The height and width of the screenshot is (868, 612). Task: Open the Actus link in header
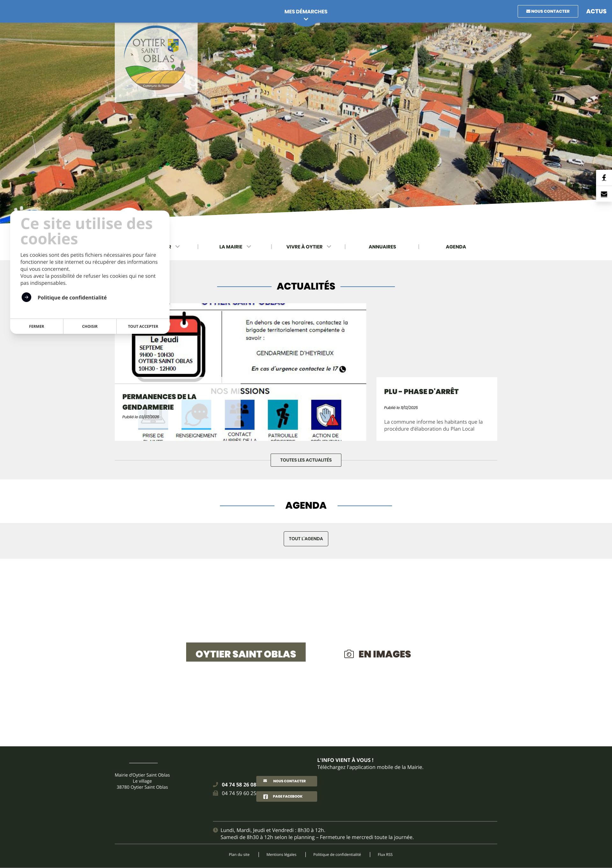pyautogui.click(x=596, y=11)
